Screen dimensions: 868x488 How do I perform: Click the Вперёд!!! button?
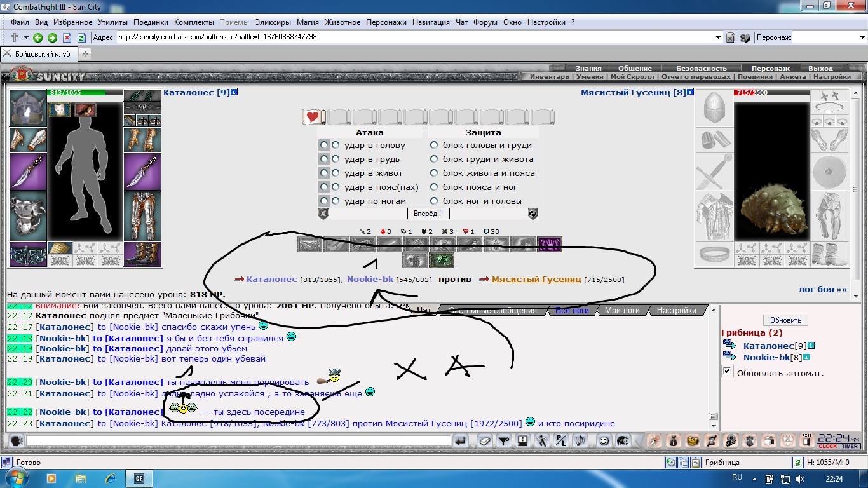point(428,213)
